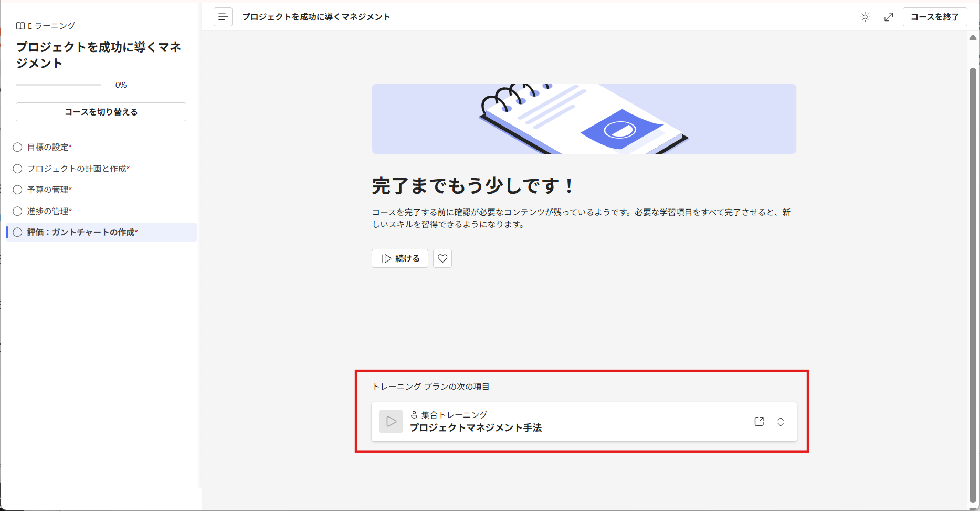Viewport: 980px width, 511px height.
Task: Select the 進捗の管理 status circle
Action: click(x=17, y=211)
